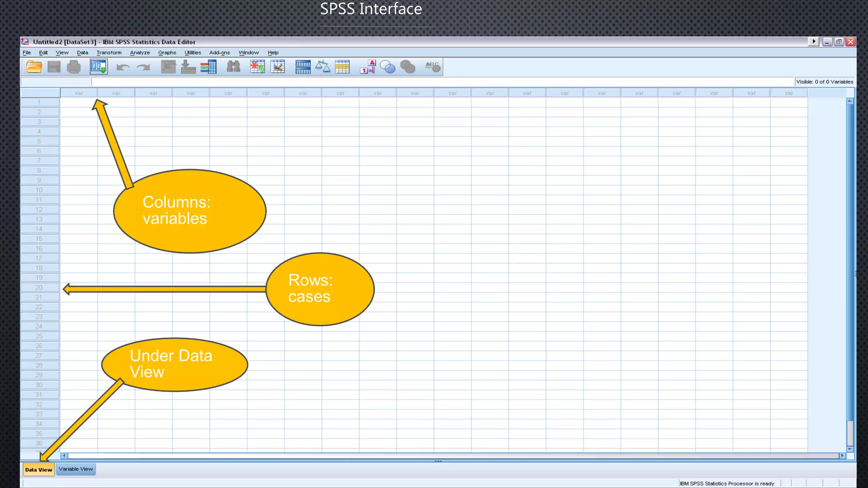The image size is (868, 488).
Task: Open the File menu
Action: pos(27,53)
